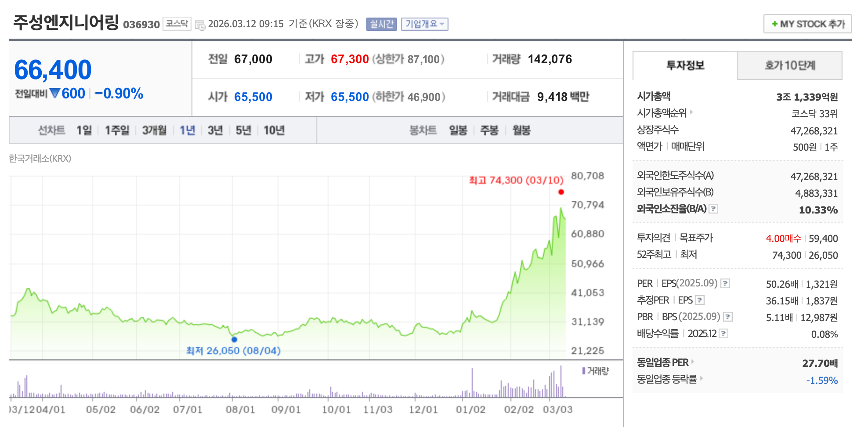Show the 일봉 daily candle chart

point(458,130)
